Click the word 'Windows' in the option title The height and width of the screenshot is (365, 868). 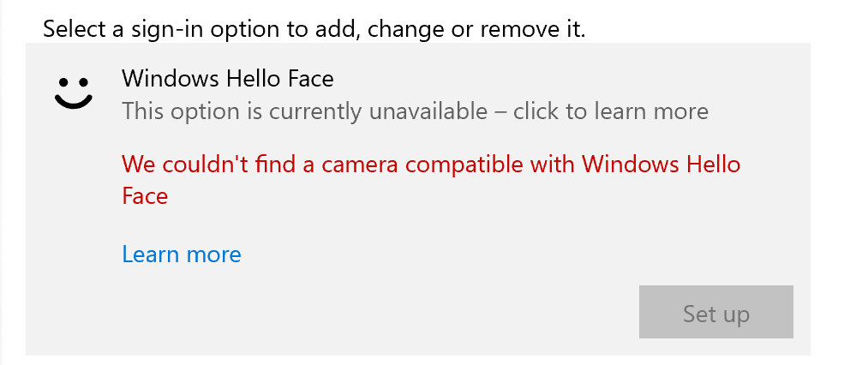(x=170, y=79)
